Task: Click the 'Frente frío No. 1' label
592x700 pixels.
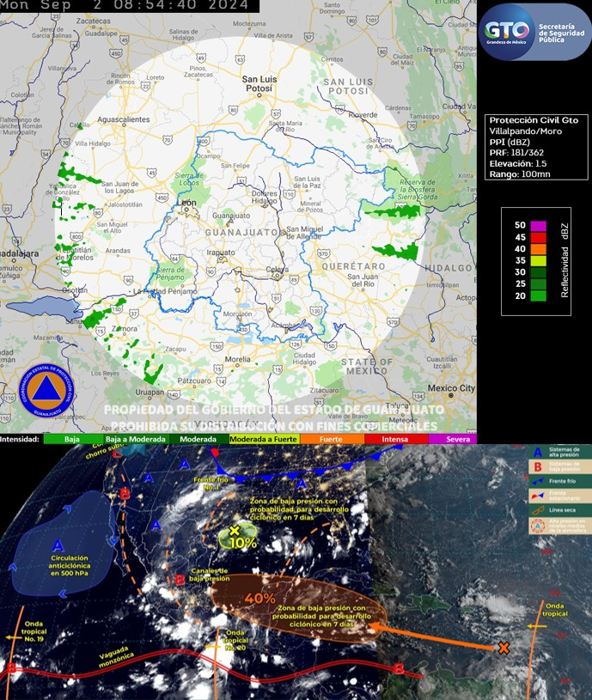Action: click(211, 484)
